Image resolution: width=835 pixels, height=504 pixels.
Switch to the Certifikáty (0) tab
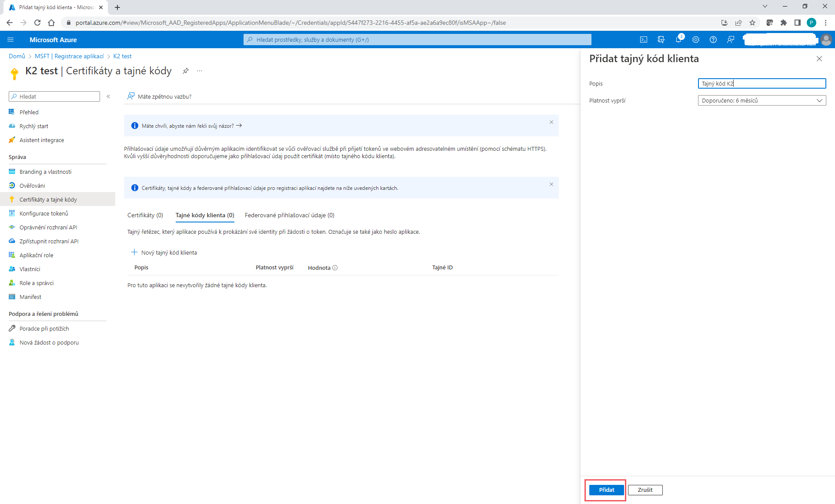point(145,215)
